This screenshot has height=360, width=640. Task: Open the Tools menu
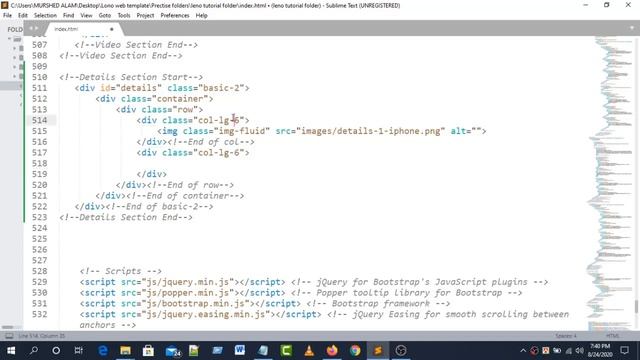pyautogui.click(x=124, y=16)
